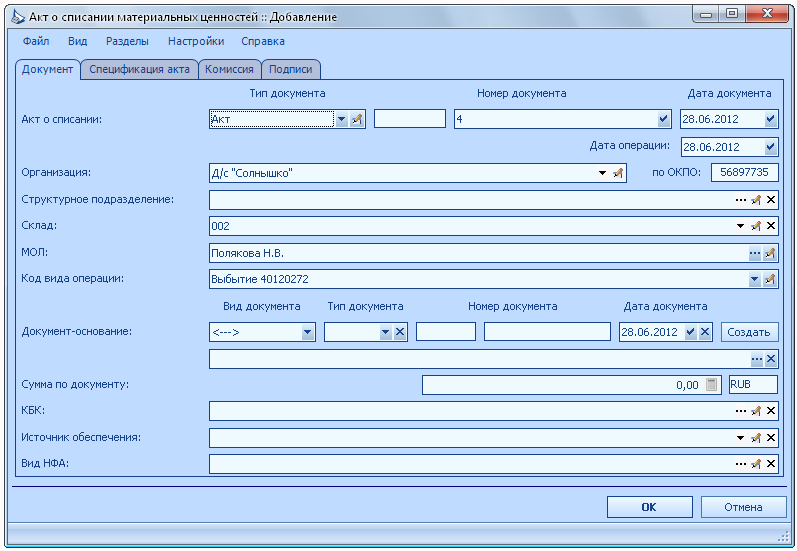This screenshot has width=797, height=551.
Task: Switch to Комиссия tab
Action: (229, 70)
